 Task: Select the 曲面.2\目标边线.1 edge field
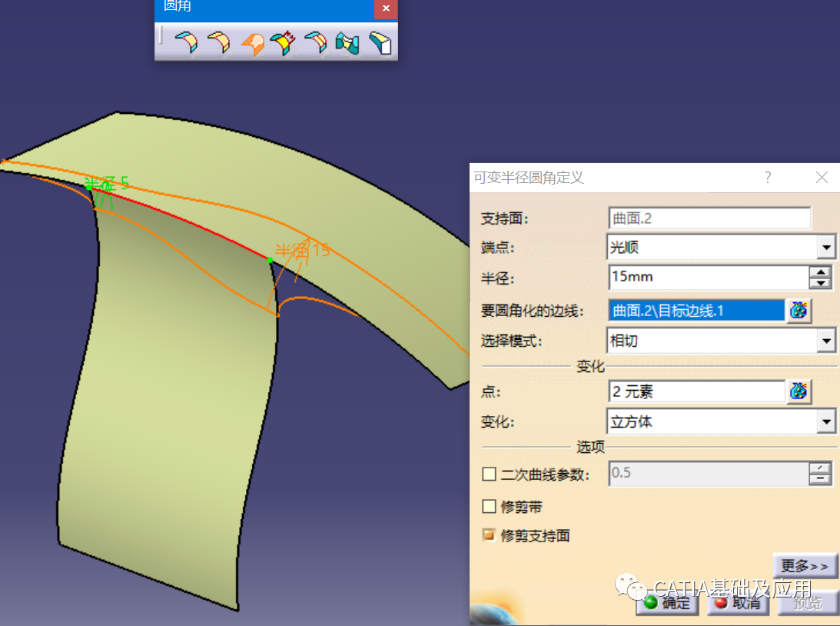tap(696, 311)
